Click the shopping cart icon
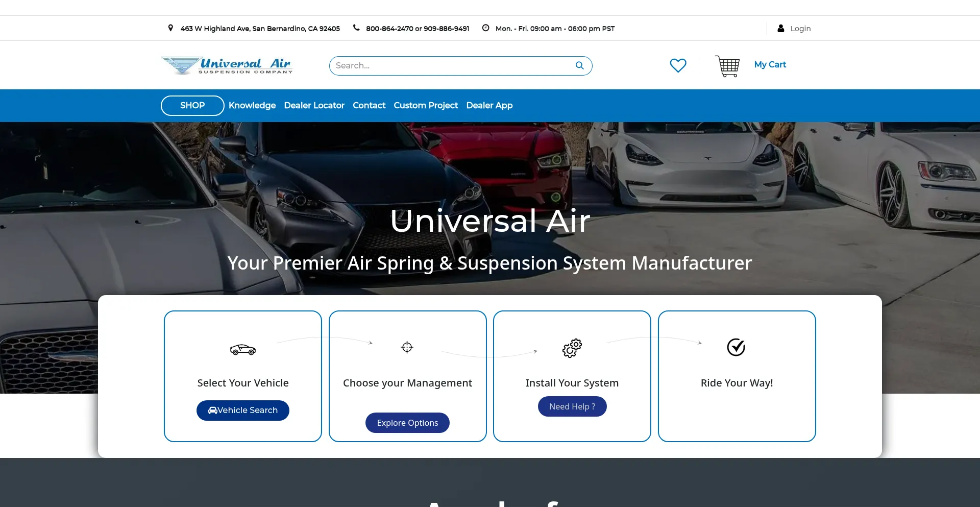 (x=727, y=66)
